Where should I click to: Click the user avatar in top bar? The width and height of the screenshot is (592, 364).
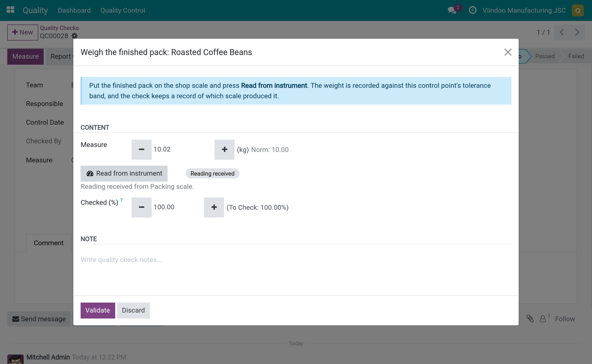tap(578, 10)
